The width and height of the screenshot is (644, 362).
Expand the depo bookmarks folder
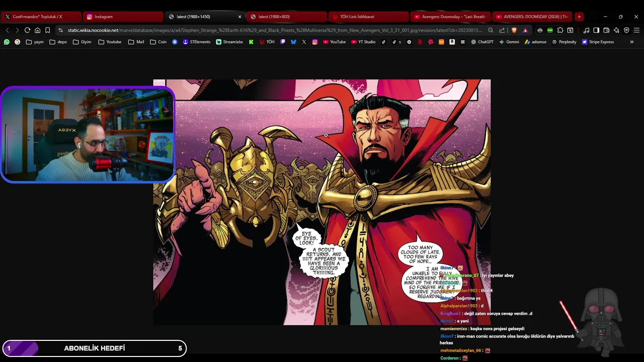(58, 42)
